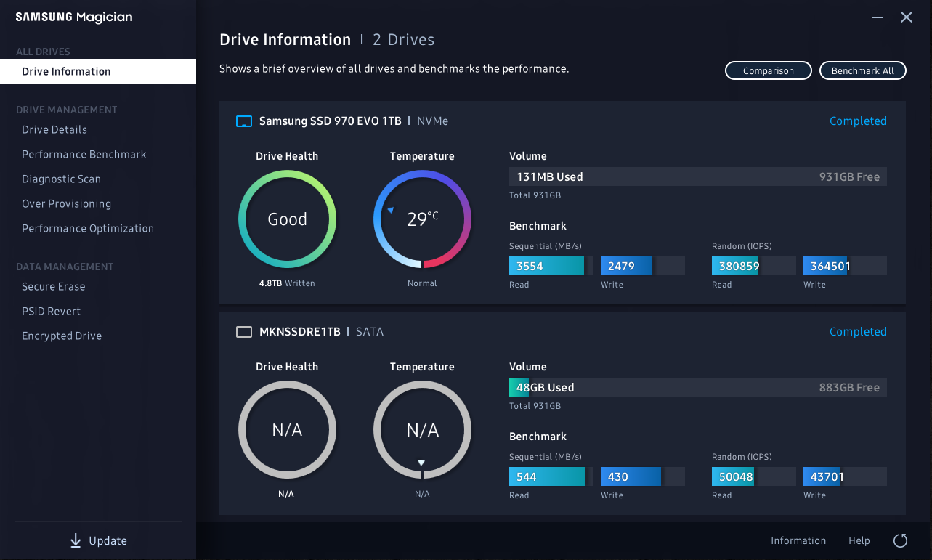This screenshot has width=932, height=560.
Task: Select Diagnostic Scan in the sidebar
Action: pos(61,179)
